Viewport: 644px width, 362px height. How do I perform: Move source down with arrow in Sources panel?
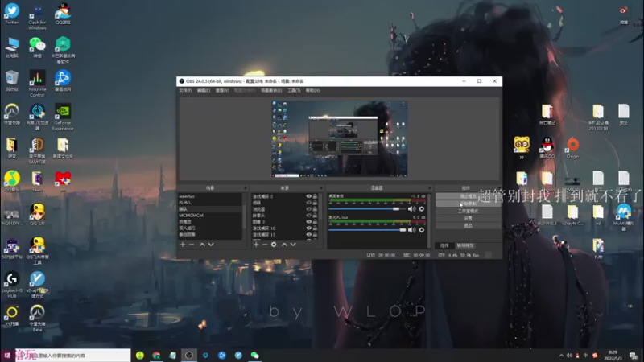[293, 245]
